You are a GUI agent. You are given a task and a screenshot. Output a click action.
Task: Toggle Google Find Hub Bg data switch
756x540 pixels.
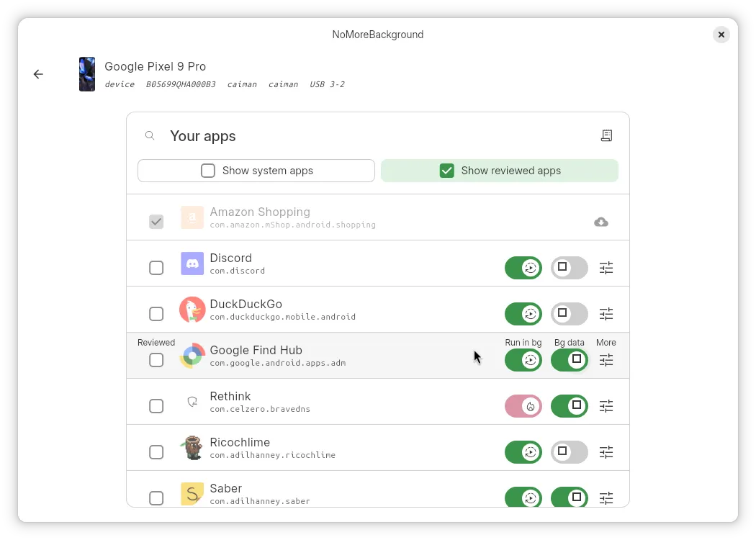[570, 360]
